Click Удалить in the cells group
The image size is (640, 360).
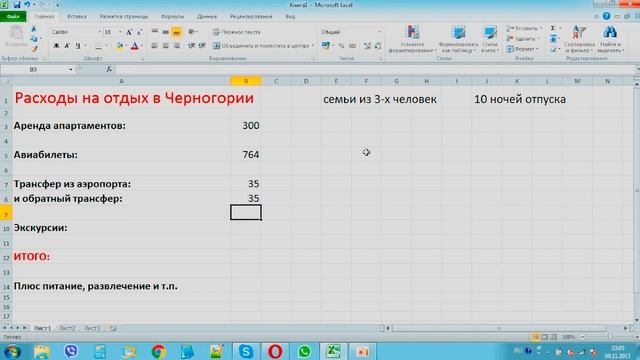(x=522, y=39)
